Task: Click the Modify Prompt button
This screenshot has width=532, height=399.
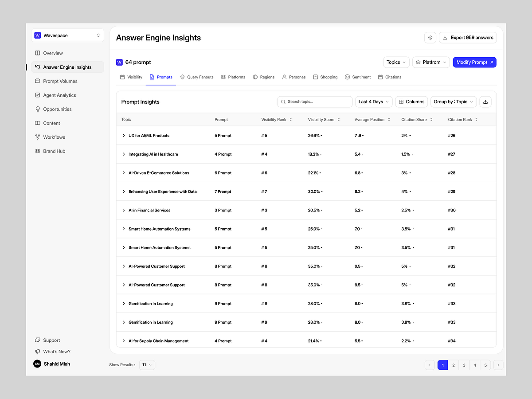Action: click(x=474, y=62)
